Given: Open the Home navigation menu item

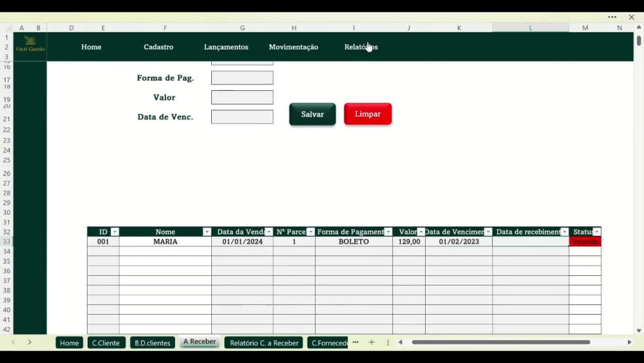Looking at the screenshot, I should (91, 47).
